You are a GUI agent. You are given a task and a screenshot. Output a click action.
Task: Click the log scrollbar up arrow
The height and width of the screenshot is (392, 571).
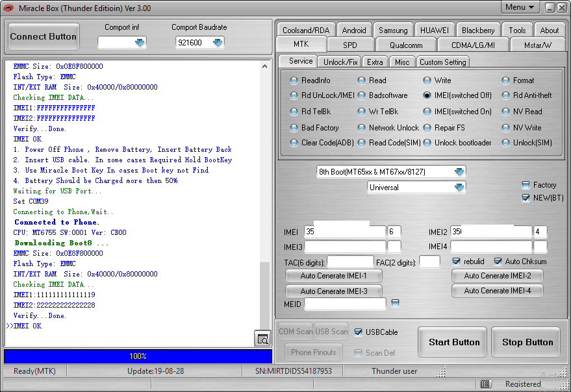click(x=265, y=66)
